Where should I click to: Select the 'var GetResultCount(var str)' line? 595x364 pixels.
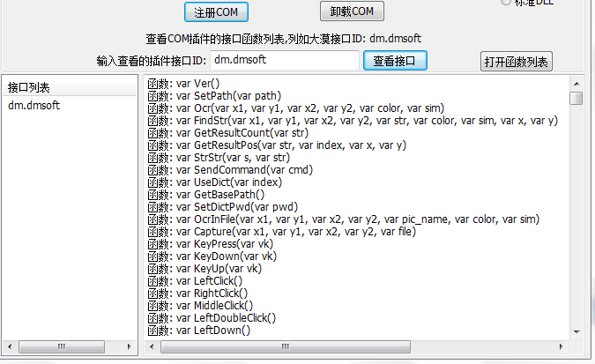(x=228, y=133)
